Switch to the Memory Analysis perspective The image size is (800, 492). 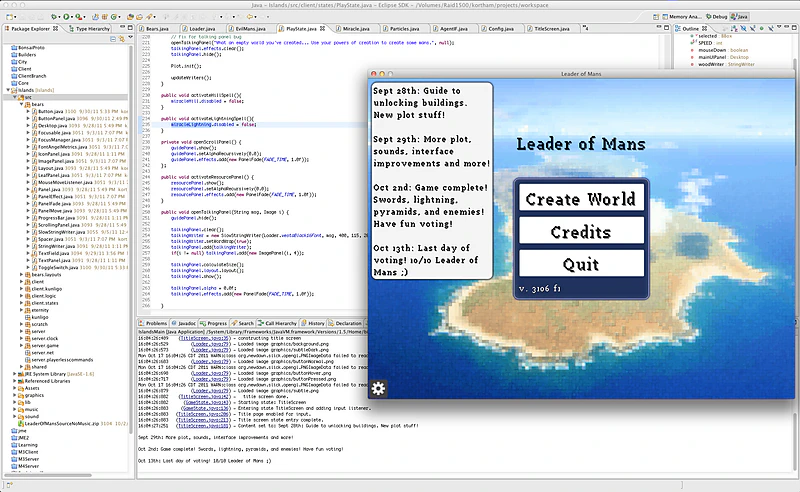tap(683, 17)
